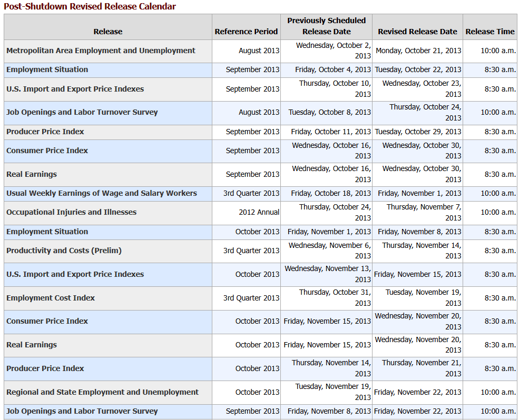
Task: Open the Employment Cost Index release
Action: (x=51, y=298)
